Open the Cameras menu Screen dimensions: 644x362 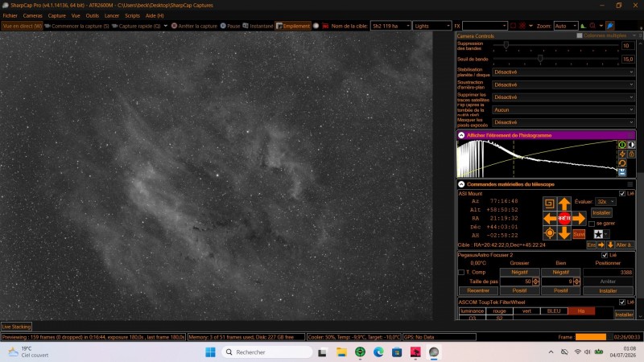[32, 15]
